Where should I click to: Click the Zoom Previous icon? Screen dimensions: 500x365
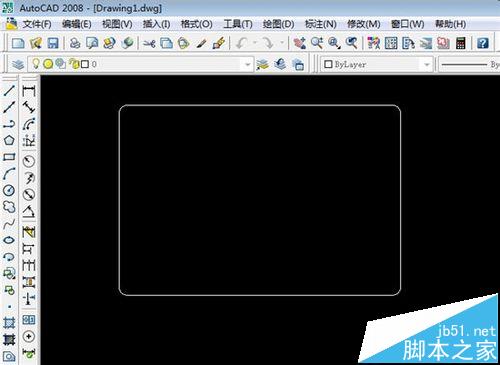(x=351, y=43)
